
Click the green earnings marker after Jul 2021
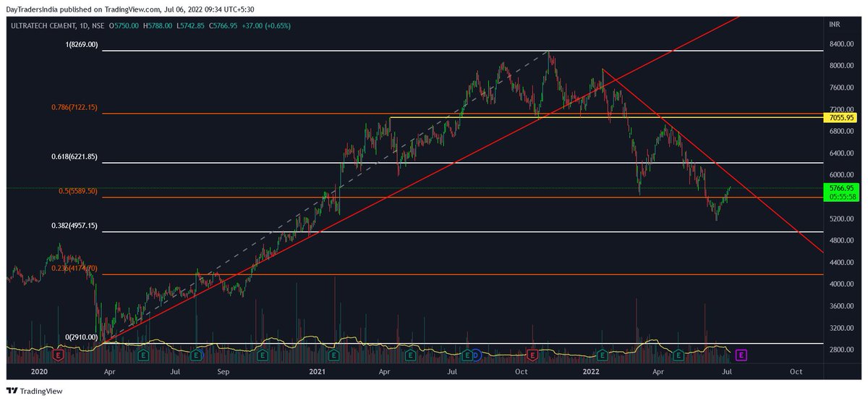(467, 355)
